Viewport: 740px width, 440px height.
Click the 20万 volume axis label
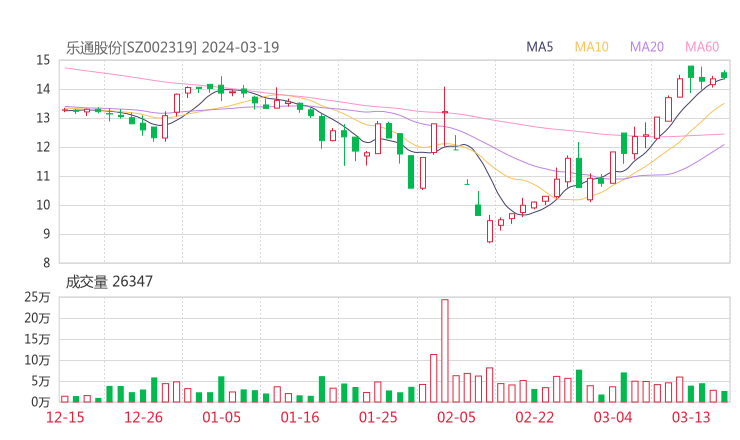pos(37,318)
